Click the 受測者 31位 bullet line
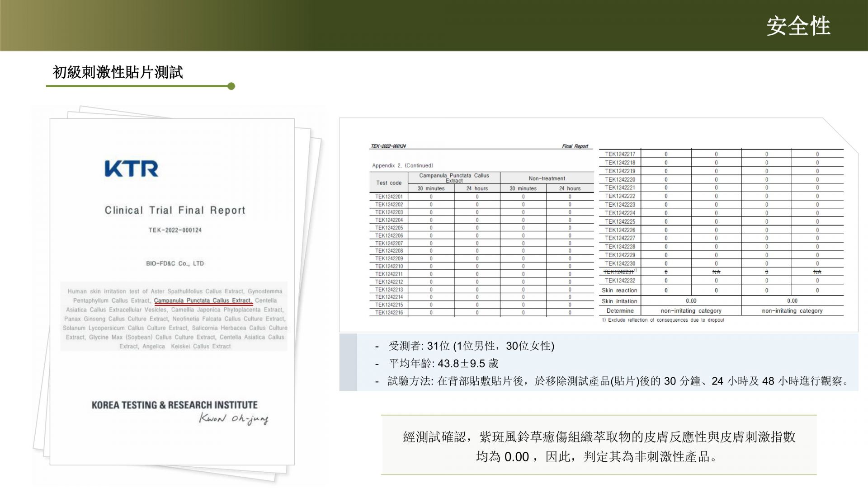Screen dimensions: 868x488 pos(471,346)
